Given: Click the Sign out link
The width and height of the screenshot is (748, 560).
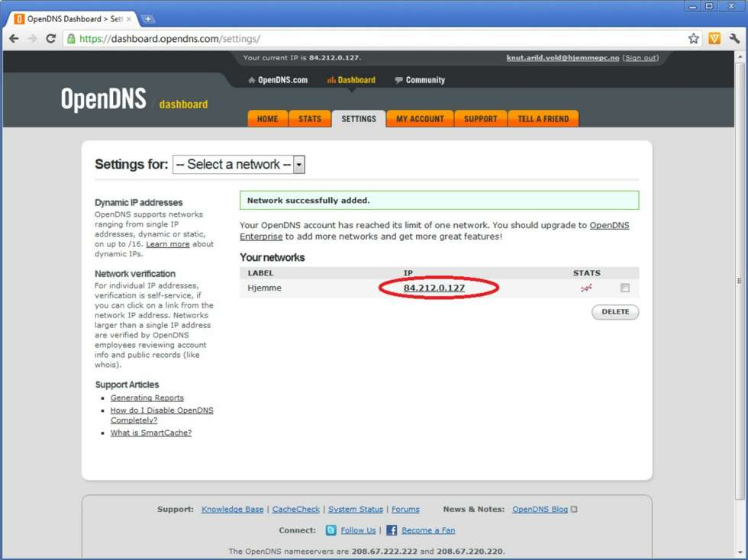Looking at the screenshot, I should click(x=640, y=58).
